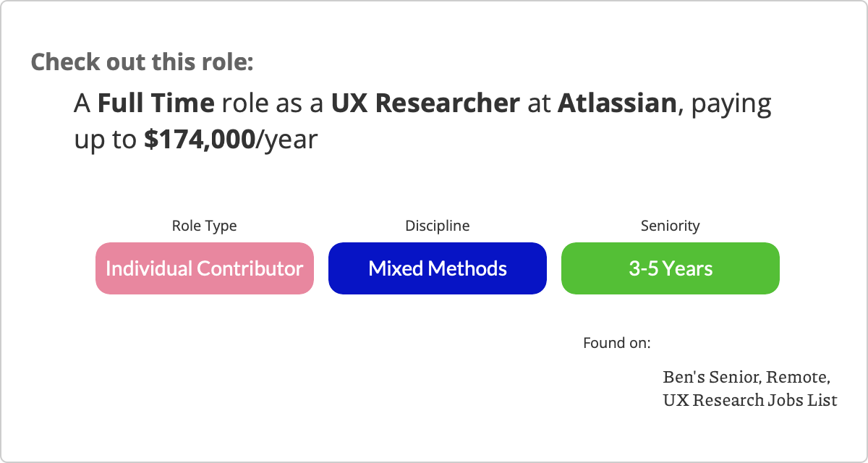
Task: Click the Discipline label
Action: (438, 226)
